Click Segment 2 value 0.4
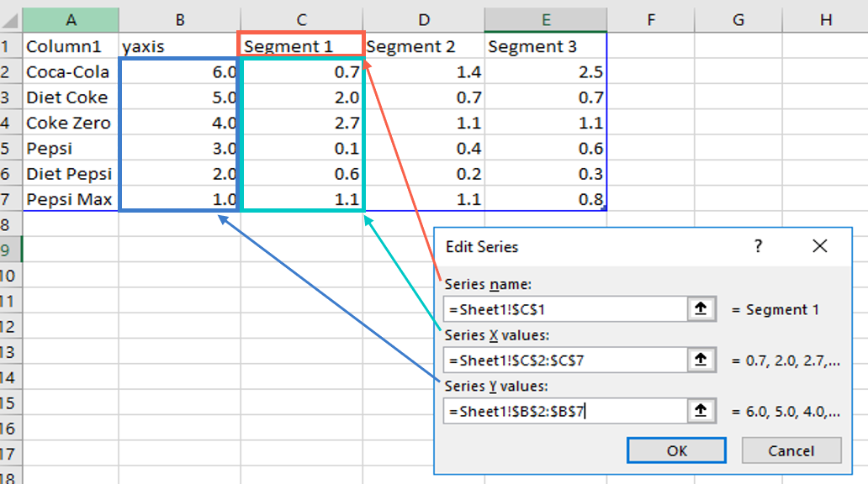Screen dimensions: 868x484 click(x=423, y=148)
